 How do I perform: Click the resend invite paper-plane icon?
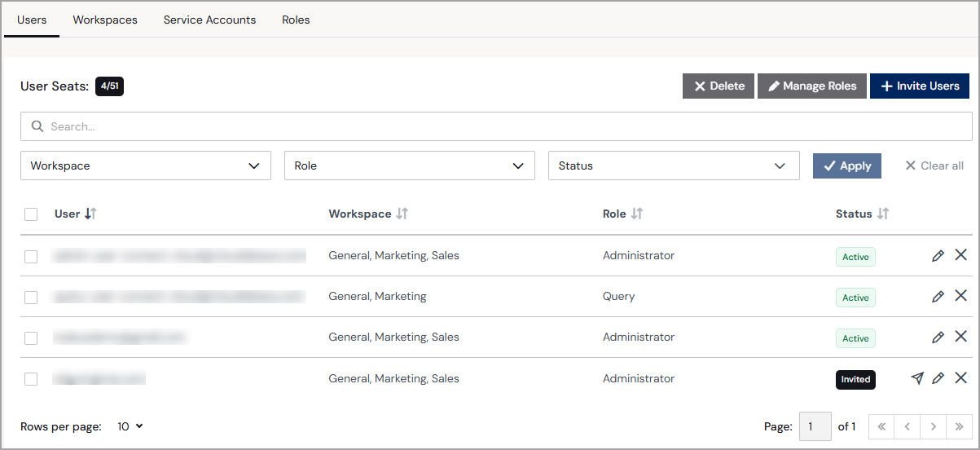tap(917, 378)
